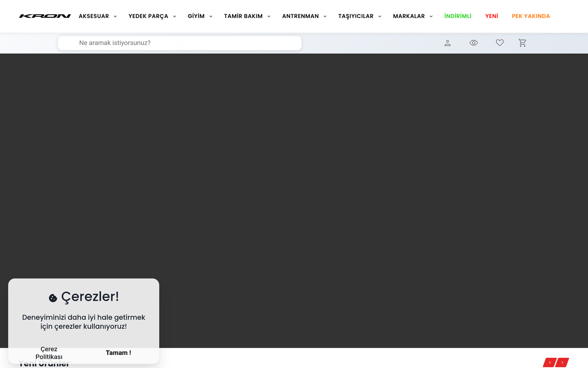Open the shopping cart icon

tap(522, 43)
